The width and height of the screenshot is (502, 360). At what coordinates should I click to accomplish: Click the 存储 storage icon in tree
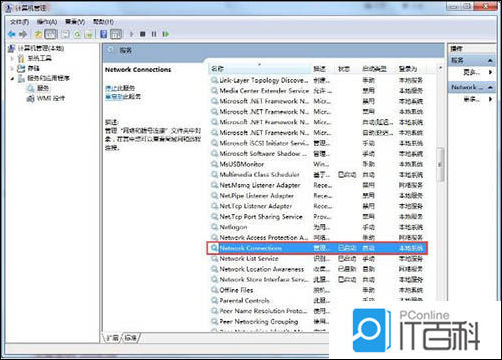point(21,68)
